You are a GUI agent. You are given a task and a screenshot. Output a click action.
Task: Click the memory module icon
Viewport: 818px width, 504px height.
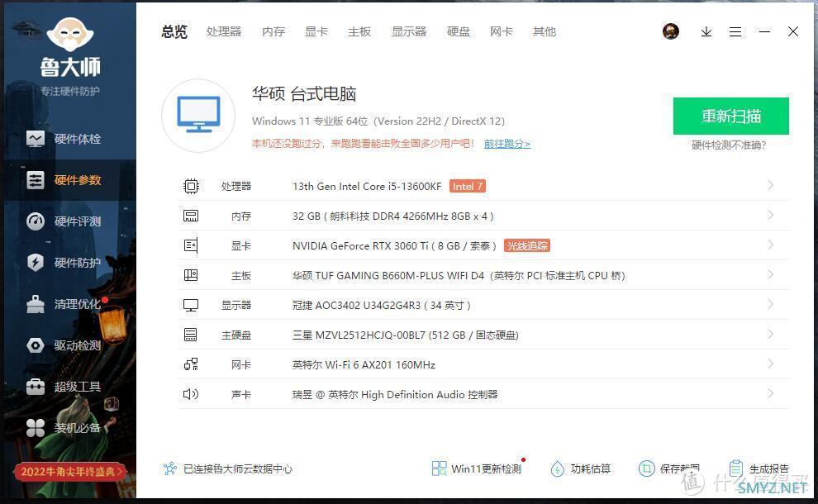point(191,216)
